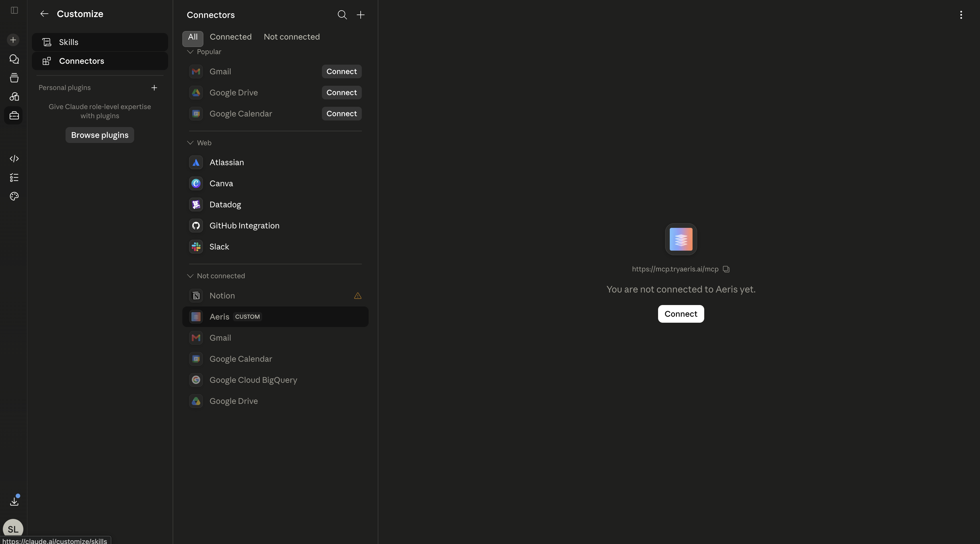This screenshot has width=980, height=544.
Task: Open the Skills section
Action: (x=100, y=42)
